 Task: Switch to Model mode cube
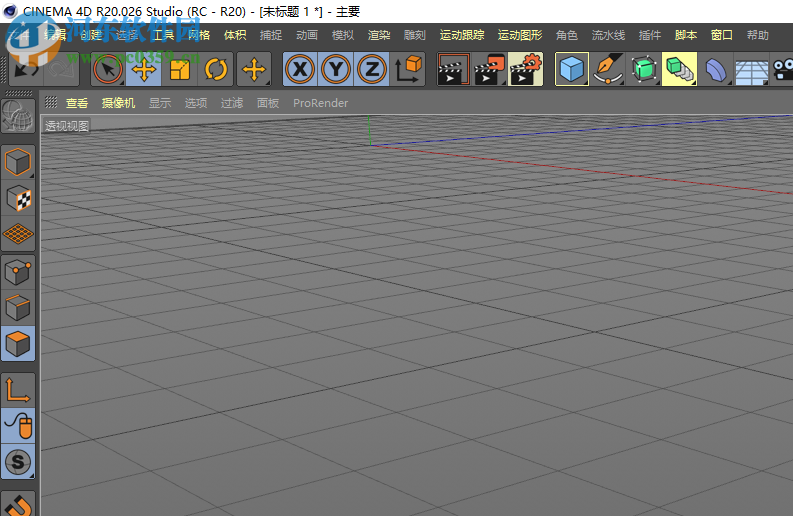click(18, 162)
